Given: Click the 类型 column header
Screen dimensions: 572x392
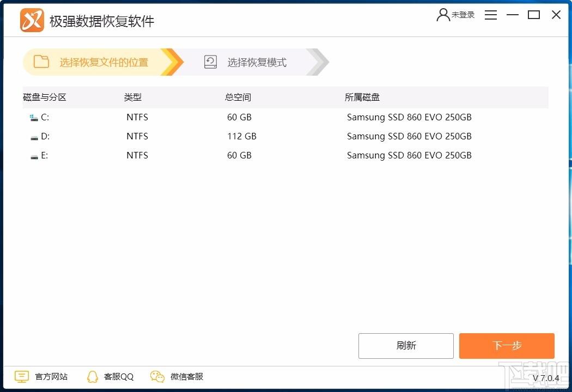Looking at the screenshot, I should coord(133,97).
